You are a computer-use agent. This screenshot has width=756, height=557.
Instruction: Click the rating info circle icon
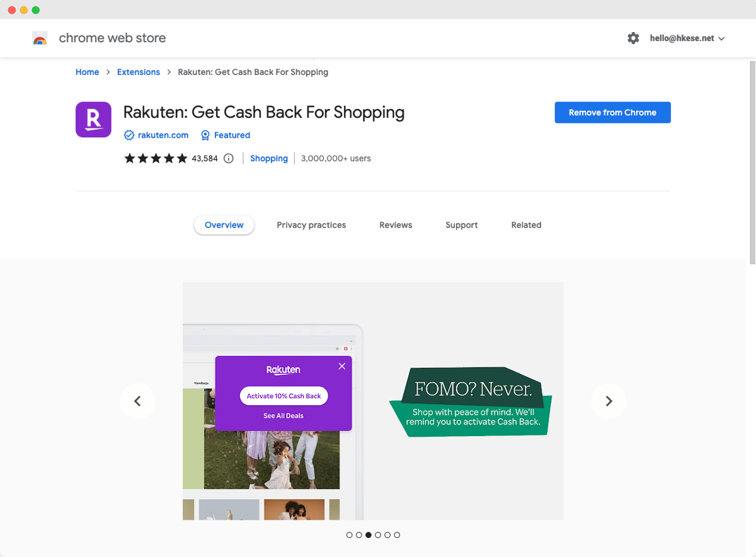[x=229, y=159]
